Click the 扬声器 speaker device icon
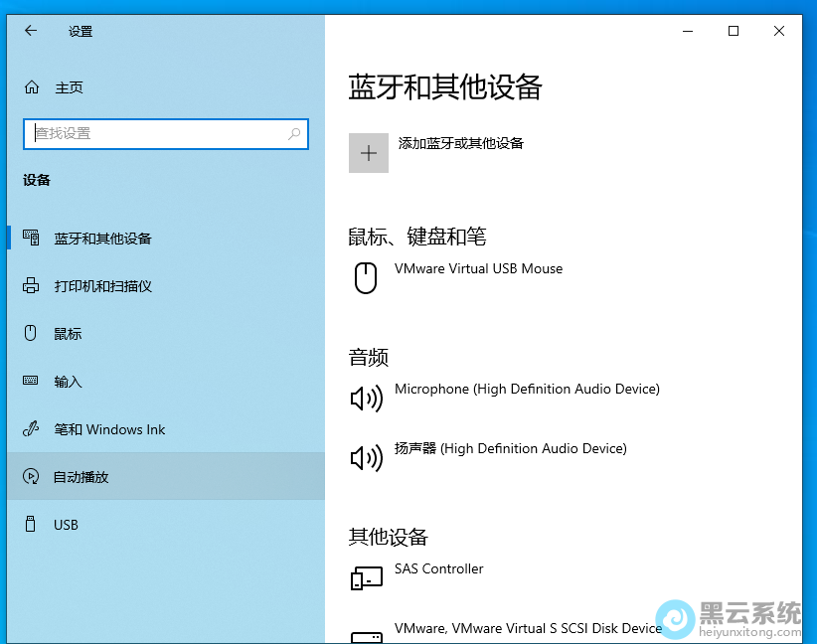The width and height of the screenshot is (817, 644). point(366,458)
